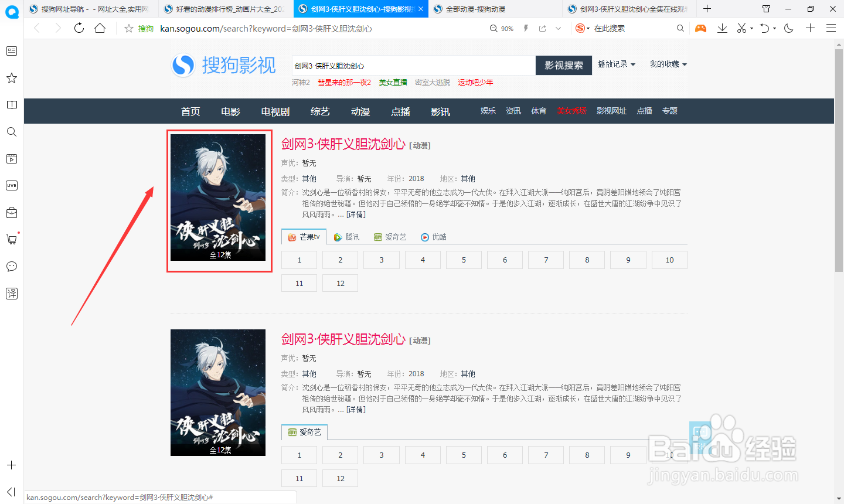Go to browser home page
The image size is (844, 504).
(100, 28)
